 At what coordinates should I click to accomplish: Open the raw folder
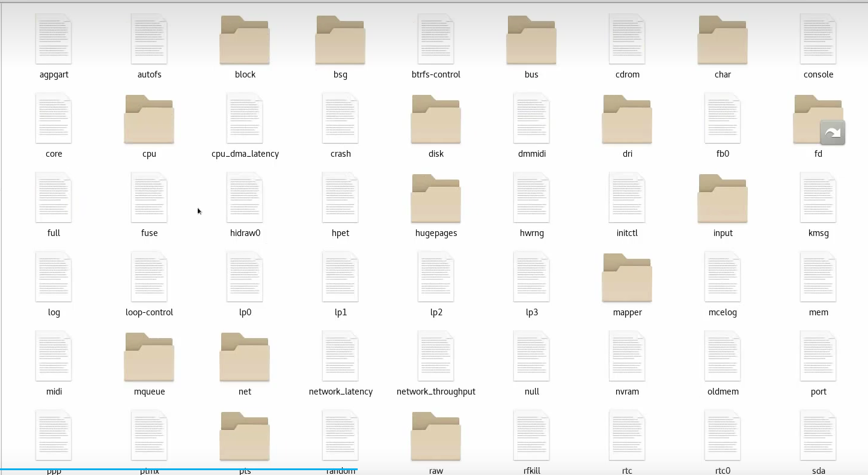point(436,436)
